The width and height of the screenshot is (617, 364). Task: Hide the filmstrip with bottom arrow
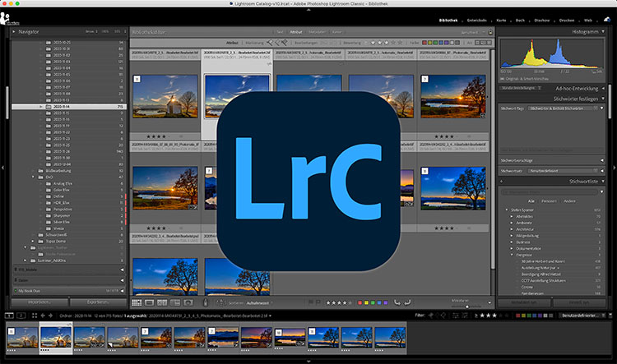click(x=308, y=362)
